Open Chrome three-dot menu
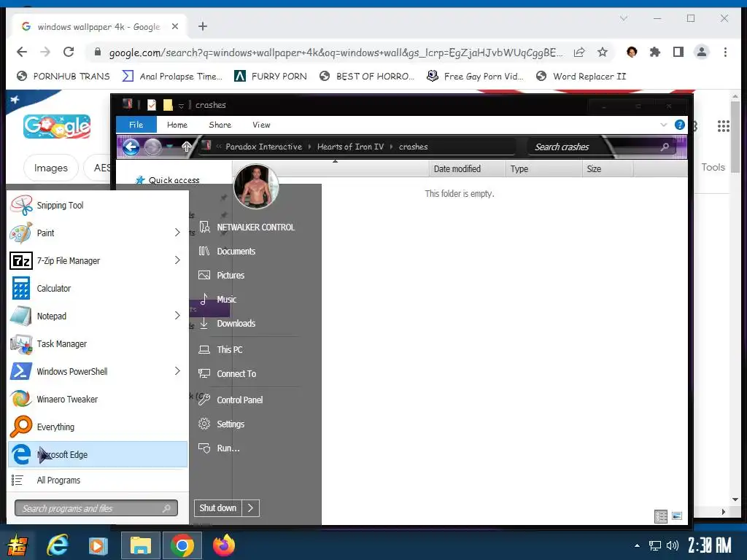The width and height of the screenshot is (747, 560). (x=726, y=52)
